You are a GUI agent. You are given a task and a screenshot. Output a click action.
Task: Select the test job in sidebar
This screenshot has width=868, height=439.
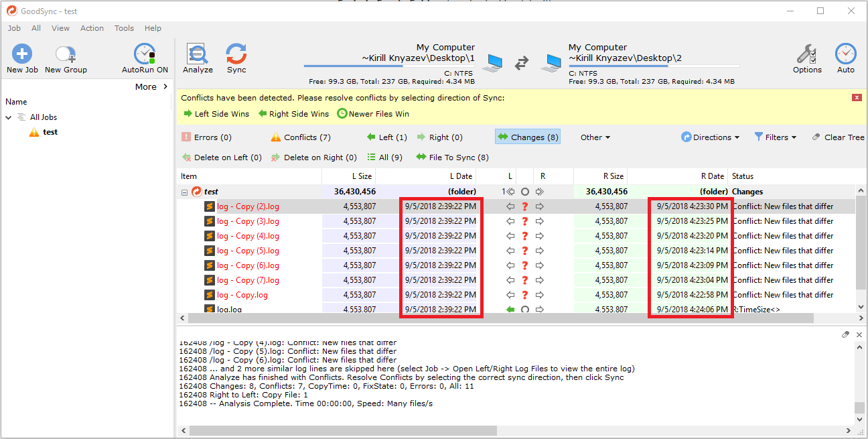coord(50,132)
